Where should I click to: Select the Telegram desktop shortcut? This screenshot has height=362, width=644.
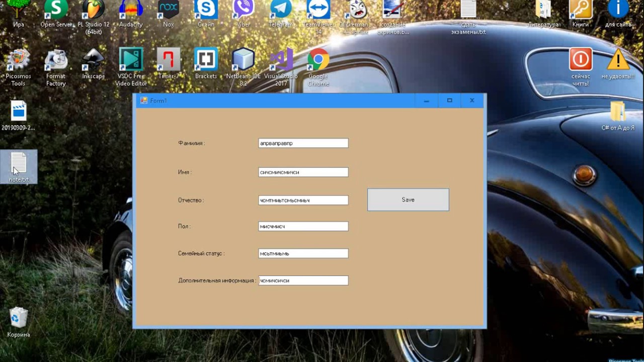[281, 14]
